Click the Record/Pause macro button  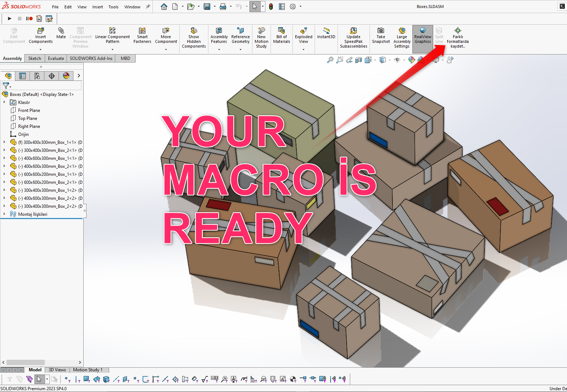29,19
